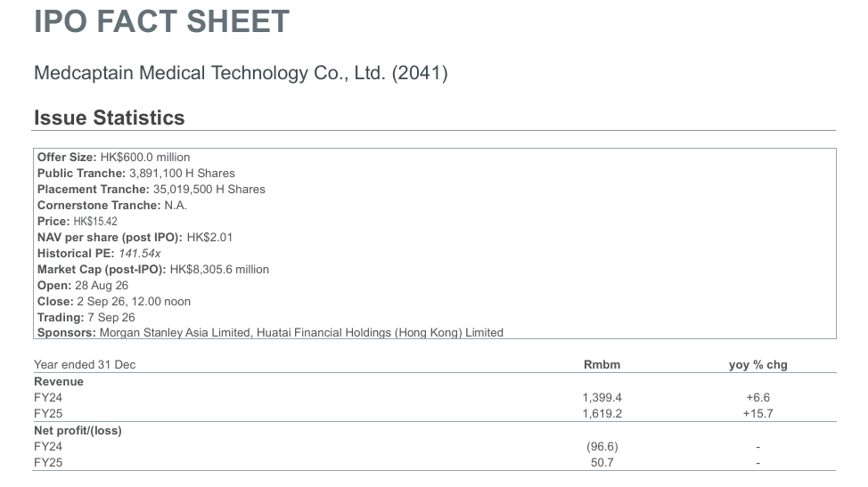Select the Public Tranche shares value
The width and height of the screenshot is (868, 487).
pos(182,174)
